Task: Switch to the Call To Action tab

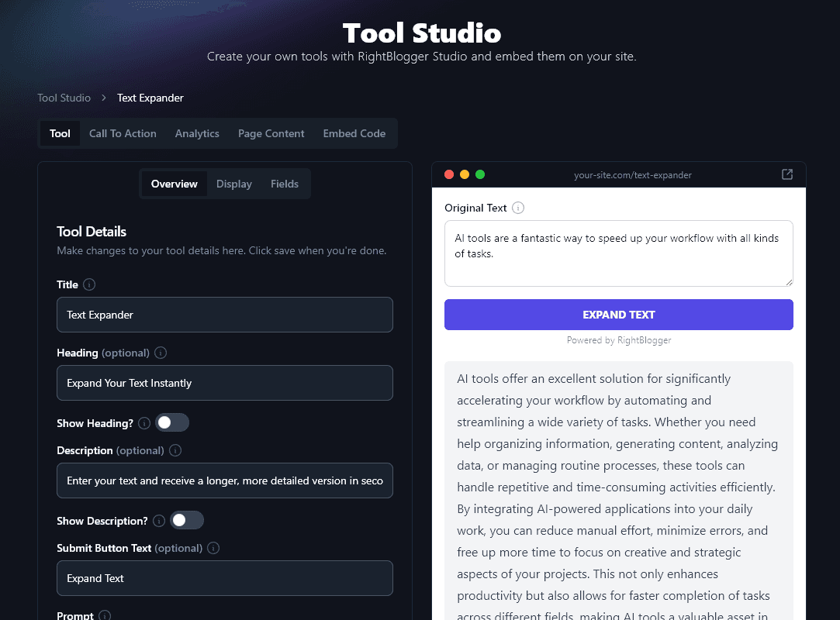Action: (x=123, y=133)
